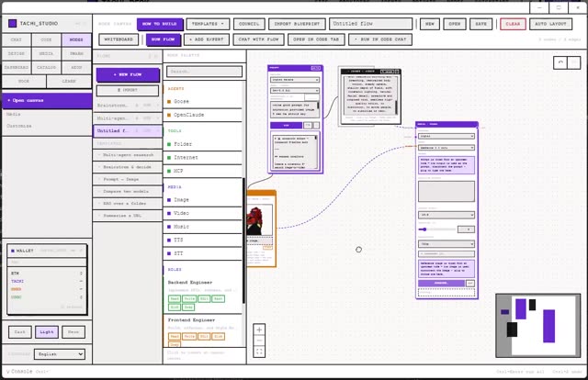Click the flow name field reading Untitled flow
This screenshot has height=380, width=588.
[370, 24]
